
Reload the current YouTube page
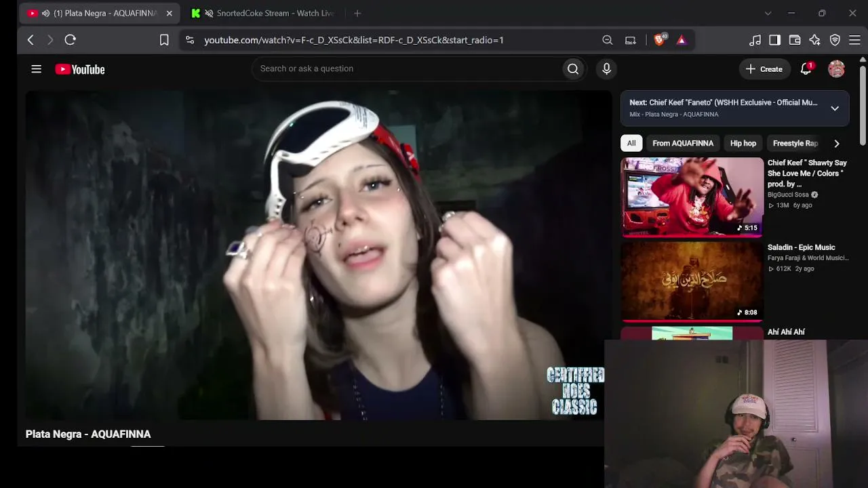point(70,40)
